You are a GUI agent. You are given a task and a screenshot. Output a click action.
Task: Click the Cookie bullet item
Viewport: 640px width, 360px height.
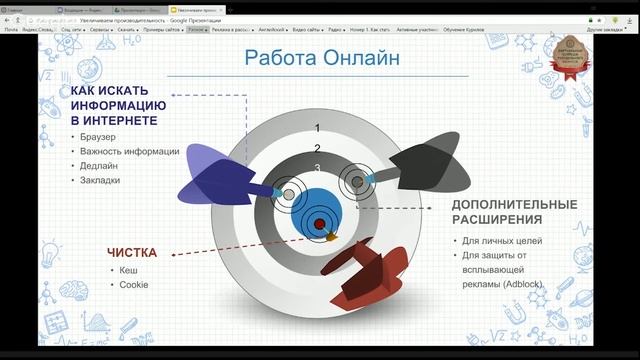point(134,285)
